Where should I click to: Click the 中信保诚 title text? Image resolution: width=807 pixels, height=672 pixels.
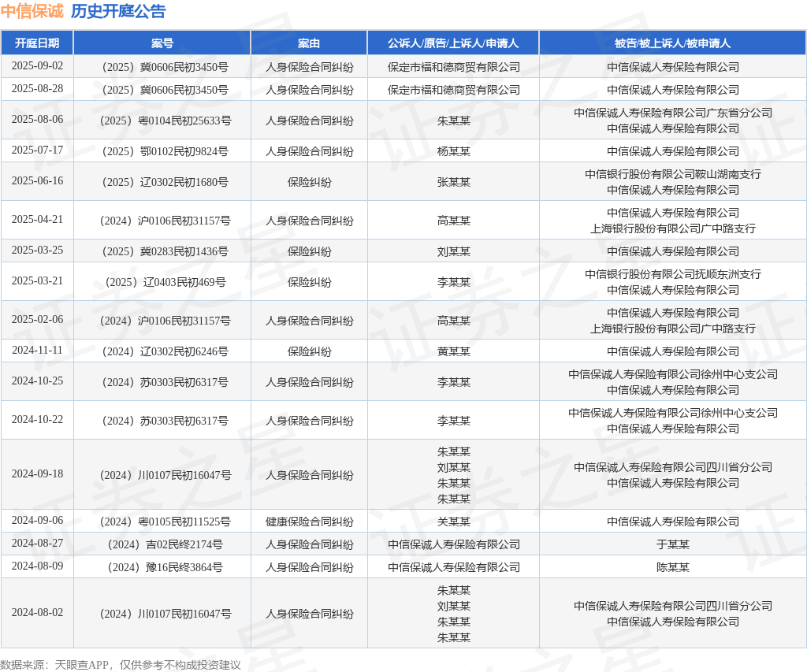point(32,11)
